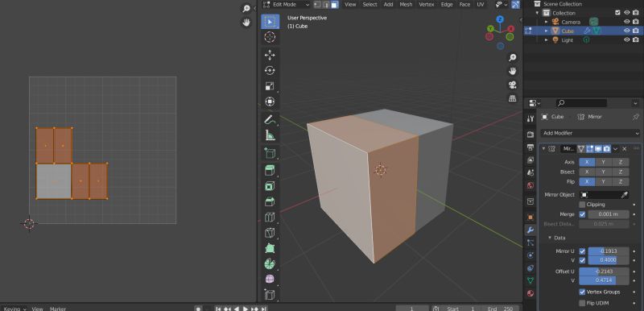Select the Measure tool

tap(270, 135)
